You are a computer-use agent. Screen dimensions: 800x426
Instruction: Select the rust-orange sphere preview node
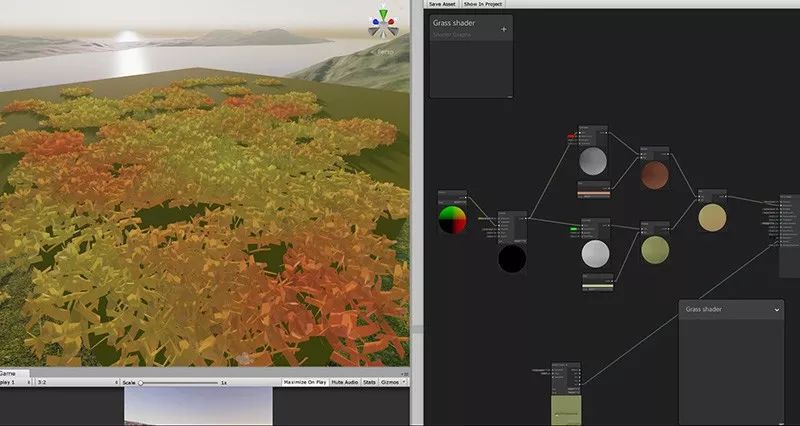(654, 174)
